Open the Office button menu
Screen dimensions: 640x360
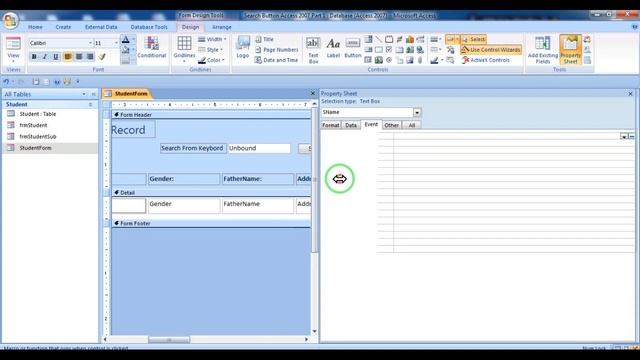10,20
